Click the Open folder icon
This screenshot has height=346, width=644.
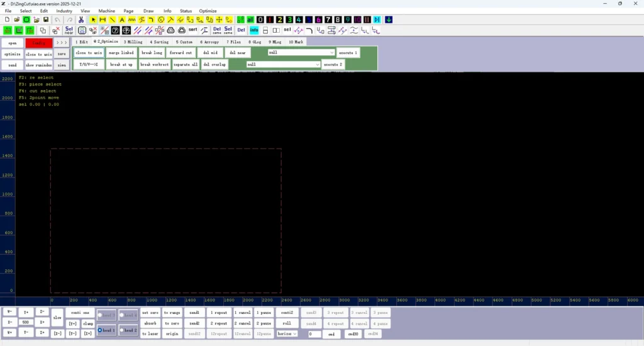[x=17, y=20]
